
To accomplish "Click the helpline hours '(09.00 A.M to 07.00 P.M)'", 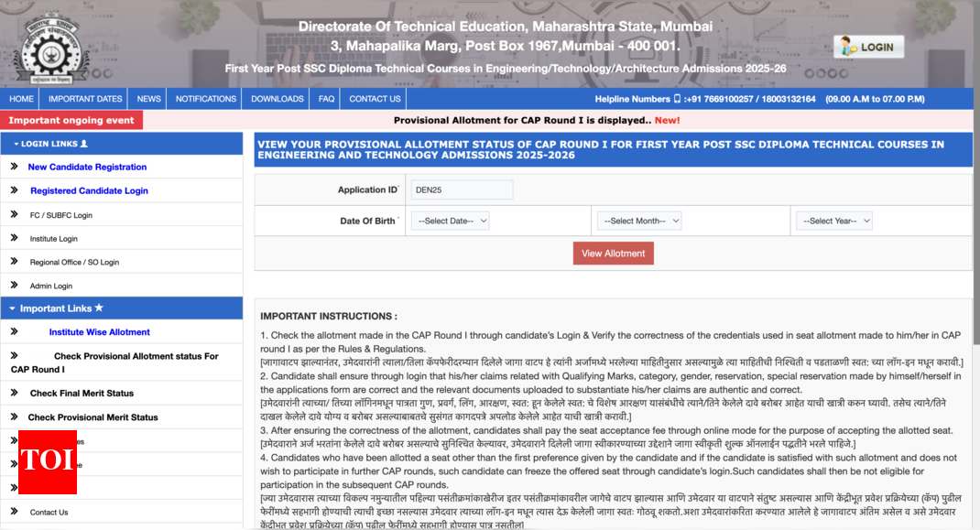I will pyautogui.click(x=875, y=99).
